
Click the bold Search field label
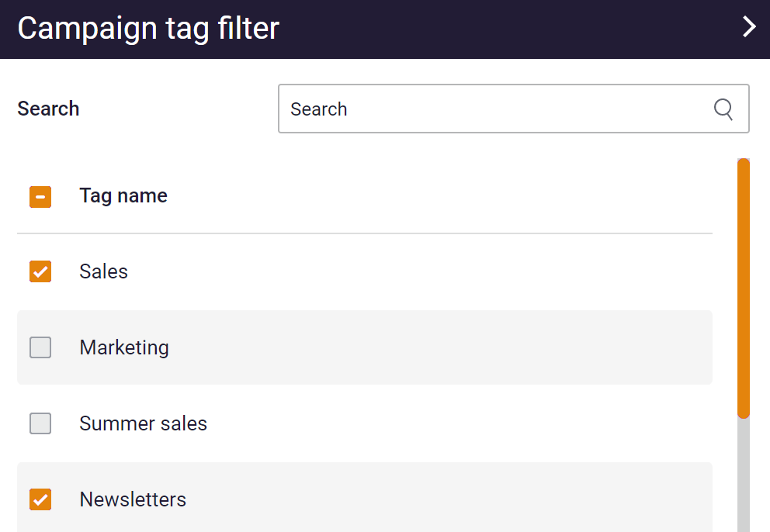48,109
